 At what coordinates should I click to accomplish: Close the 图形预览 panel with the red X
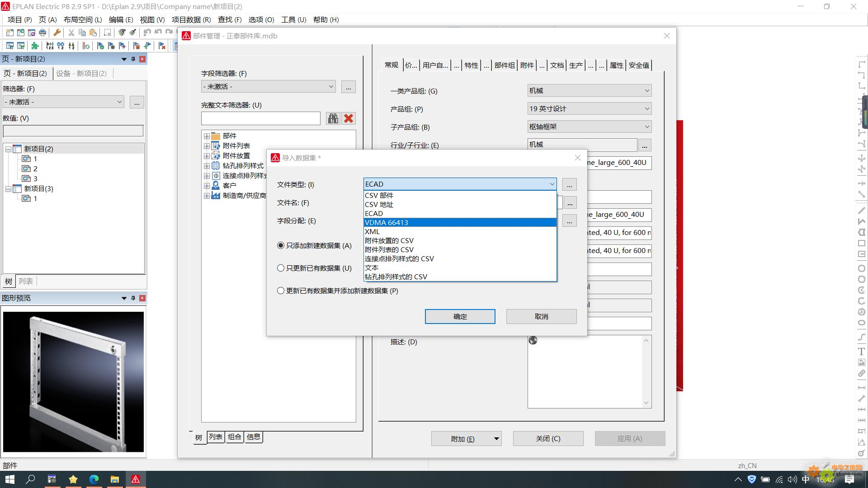[142, 298]
